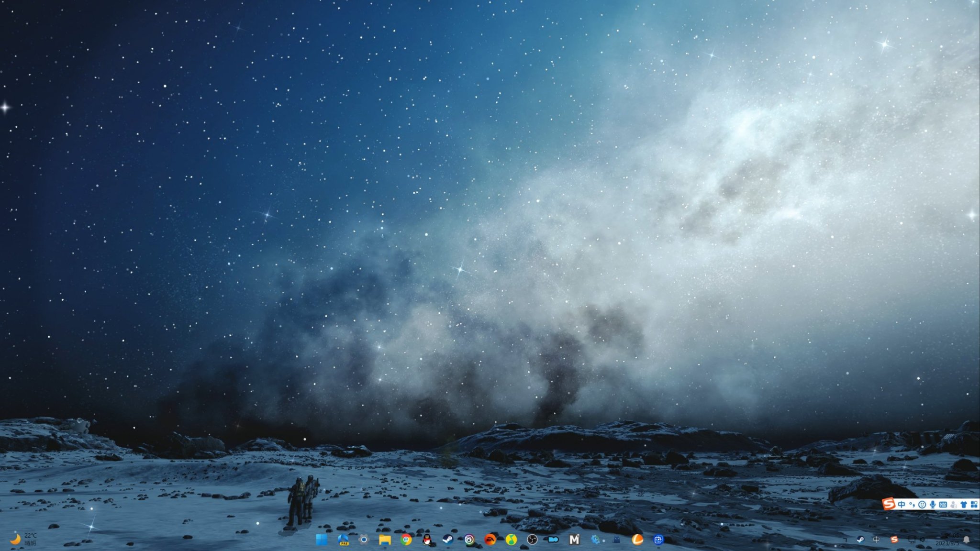Expand hidden system tray icons
The height and width of the screenshot is (551, 980).
(x=845, y=540)
